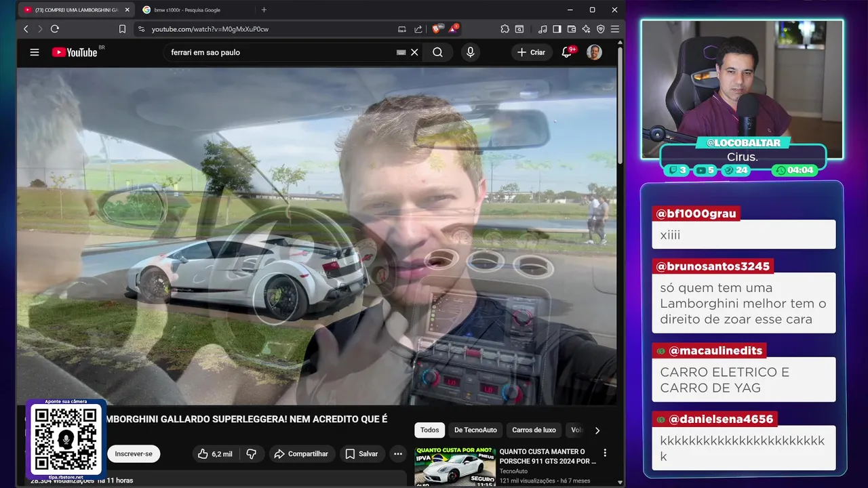Click the Criar button

[531, 52]
